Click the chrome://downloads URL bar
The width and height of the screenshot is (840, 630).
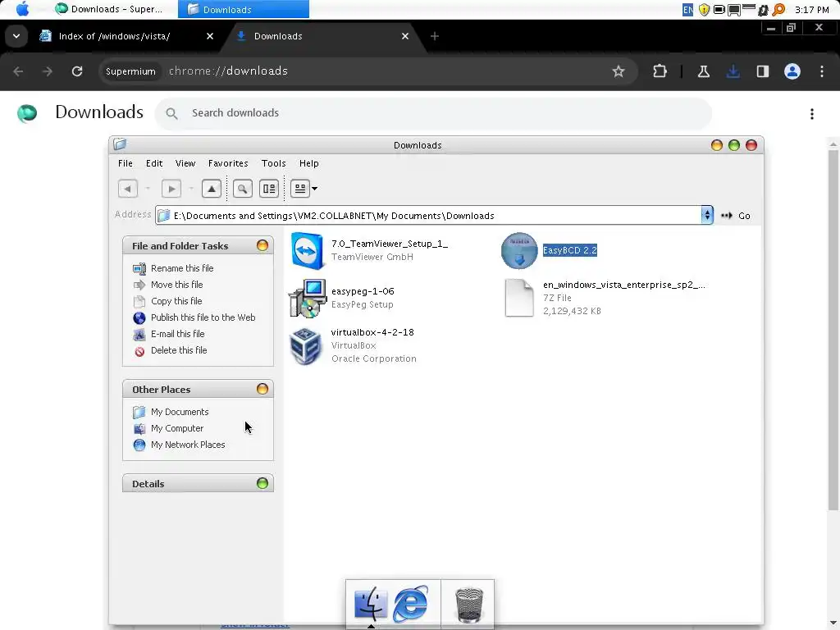point(370,71)
